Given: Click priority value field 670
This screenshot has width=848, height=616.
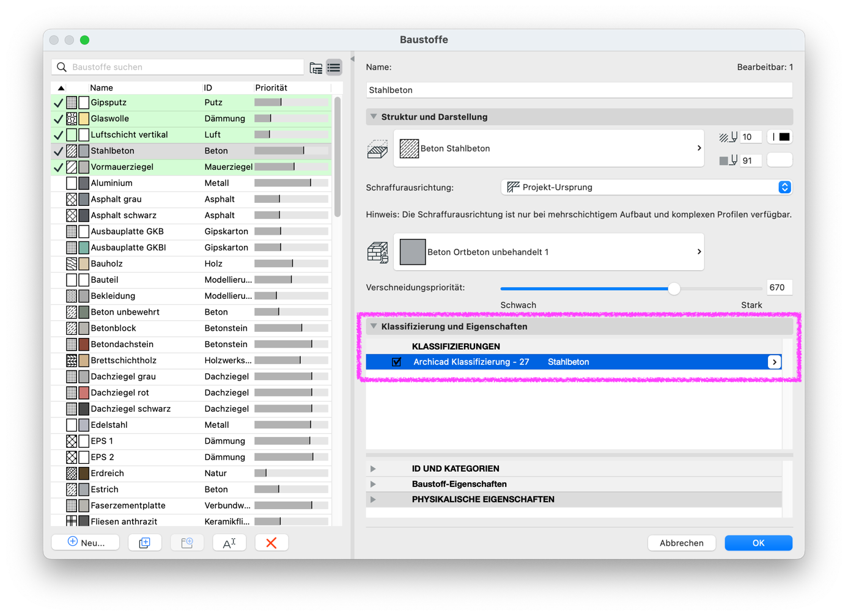Looking at the screenshot, I should click(780, 287).
